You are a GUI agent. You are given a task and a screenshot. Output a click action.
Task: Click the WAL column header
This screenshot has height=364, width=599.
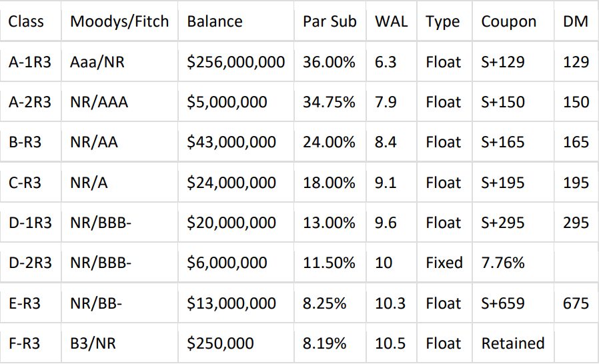click(392, 21)
